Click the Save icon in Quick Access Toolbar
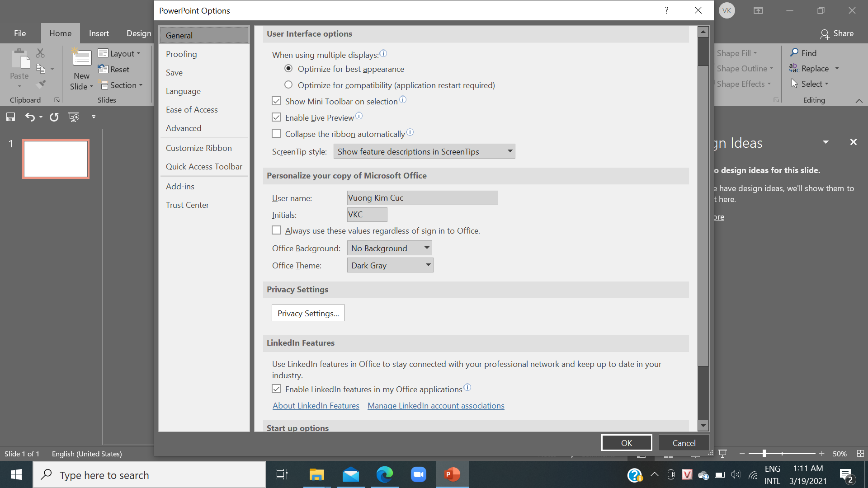Screen dimensions: 868x488 [10, 117]
